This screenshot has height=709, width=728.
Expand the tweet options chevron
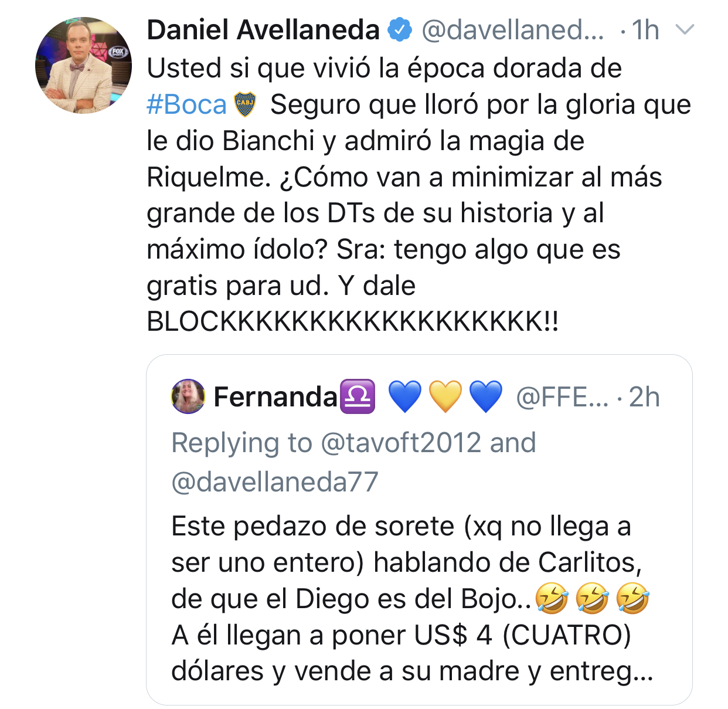685,29
